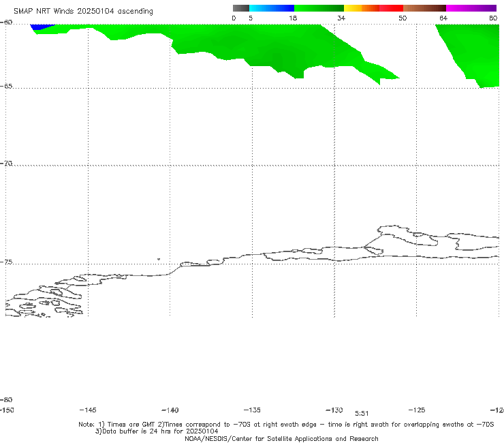
Task: Click the latitude label '-75'
Action: click(x=6, y=262)
